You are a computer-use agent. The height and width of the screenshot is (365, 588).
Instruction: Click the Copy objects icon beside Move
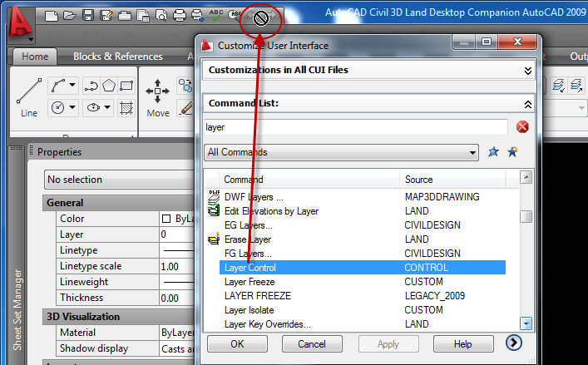point(185,86)
